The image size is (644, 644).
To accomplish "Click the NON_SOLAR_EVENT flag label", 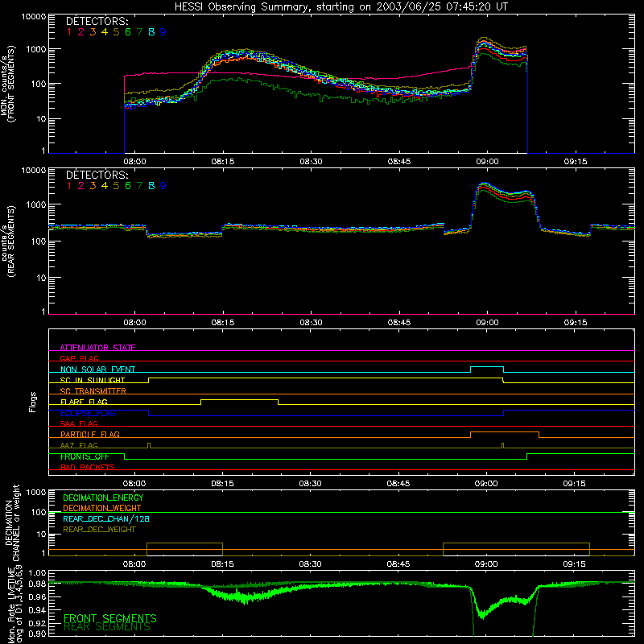I will 97,369.
